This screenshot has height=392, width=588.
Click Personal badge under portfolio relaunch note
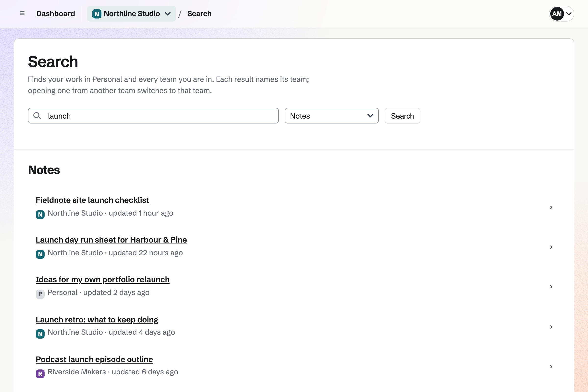pos(40,294)
